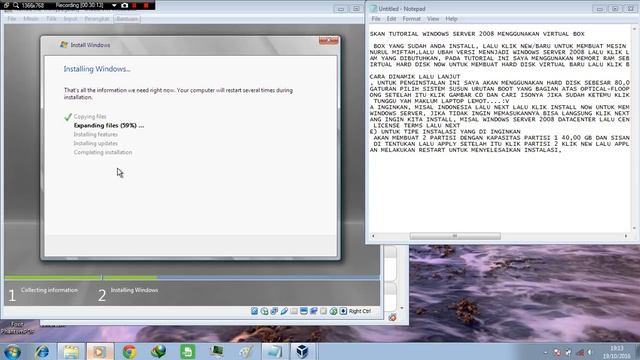Click the Foxit PhantomPDF desktop shortcut

pos(17,328)
